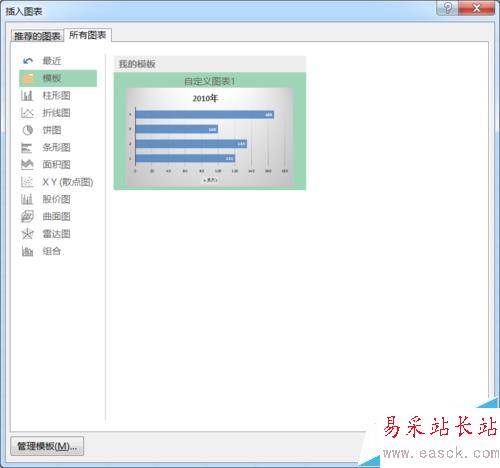
Task: Click the 股价图 label in list
Action: [56, 199]
